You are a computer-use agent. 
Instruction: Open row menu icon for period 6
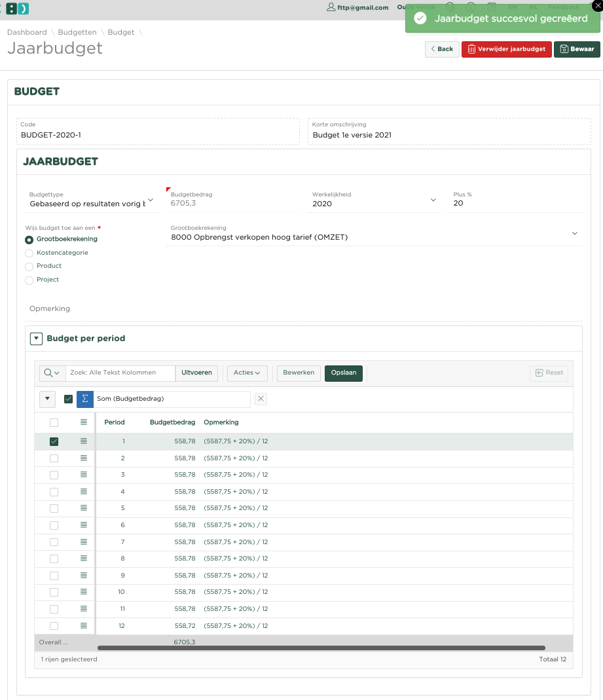pyautogui.click(x=84, y=525)
